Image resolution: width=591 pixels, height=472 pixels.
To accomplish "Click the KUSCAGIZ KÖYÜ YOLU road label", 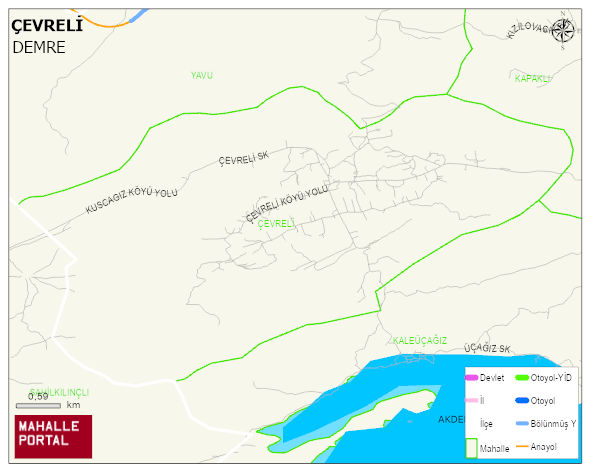I will [131, 199].
